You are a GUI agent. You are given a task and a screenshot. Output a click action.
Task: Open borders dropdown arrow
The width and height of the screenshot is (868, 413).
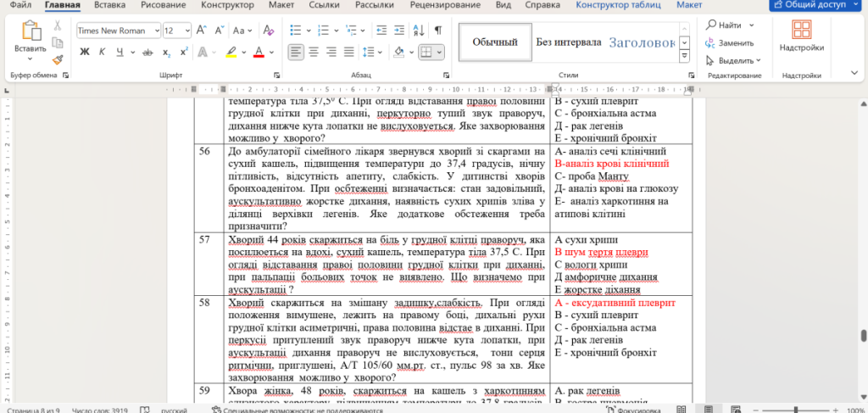tap(440, 52)
